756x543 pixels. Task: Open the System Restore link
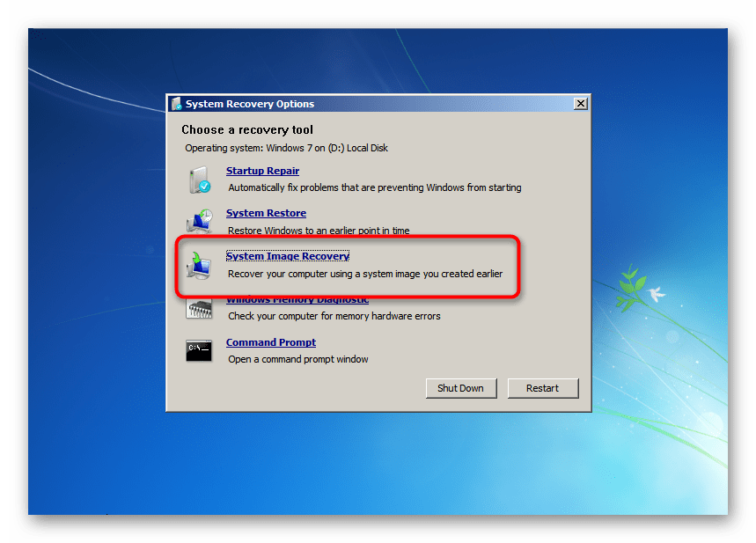pos(266,213)
